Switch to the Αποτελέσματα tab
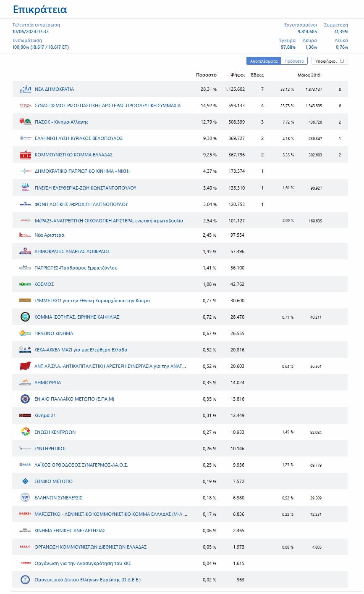The width and height of the screenshot is (364, 594). coord(264,61)
